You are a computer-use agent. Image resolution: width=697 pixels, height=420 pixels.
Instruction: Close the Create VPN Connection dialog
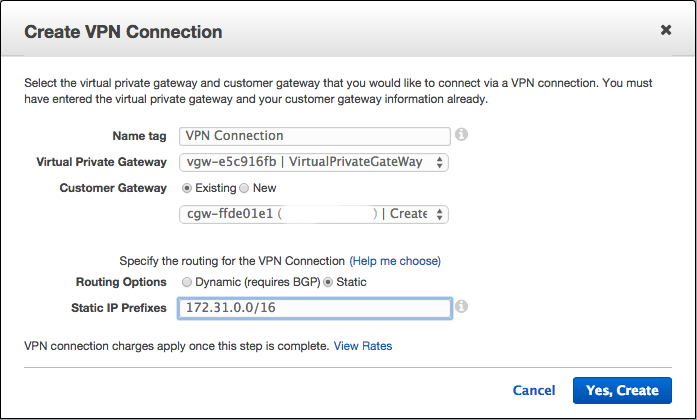click(665, 30)
